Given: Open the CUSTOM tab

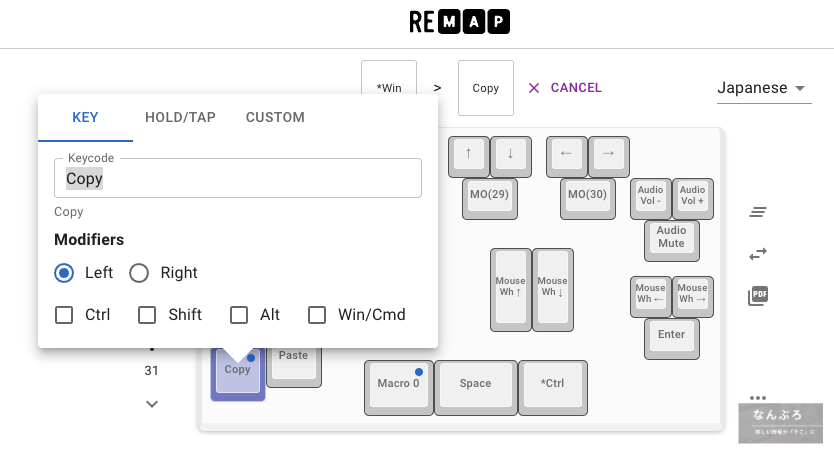Looking at the screenshot, I should click(275, 117).
